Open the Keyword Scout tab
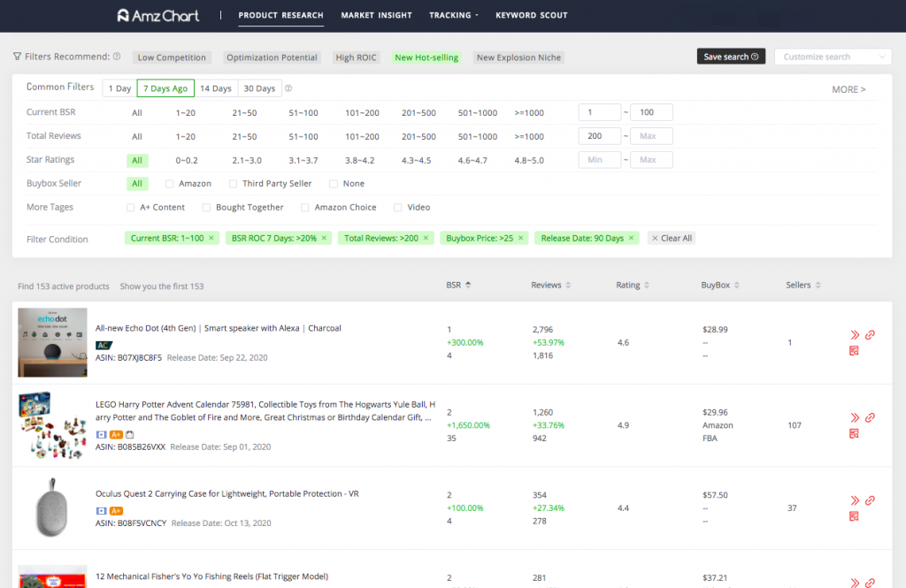Image resolution: width=906 pixels, height=588 pixels. pyautogui.click(x=531, y=16)
